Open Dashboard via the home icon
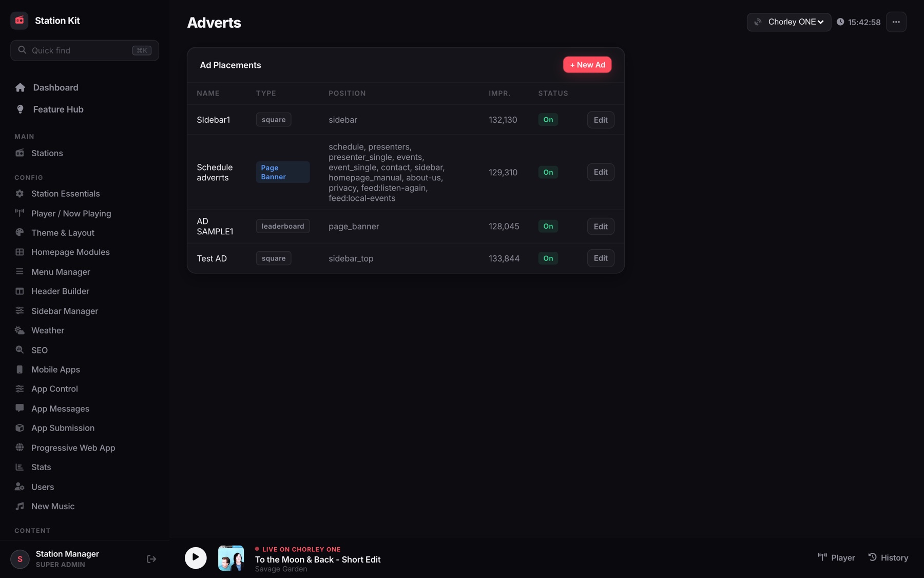 [20, 88]
